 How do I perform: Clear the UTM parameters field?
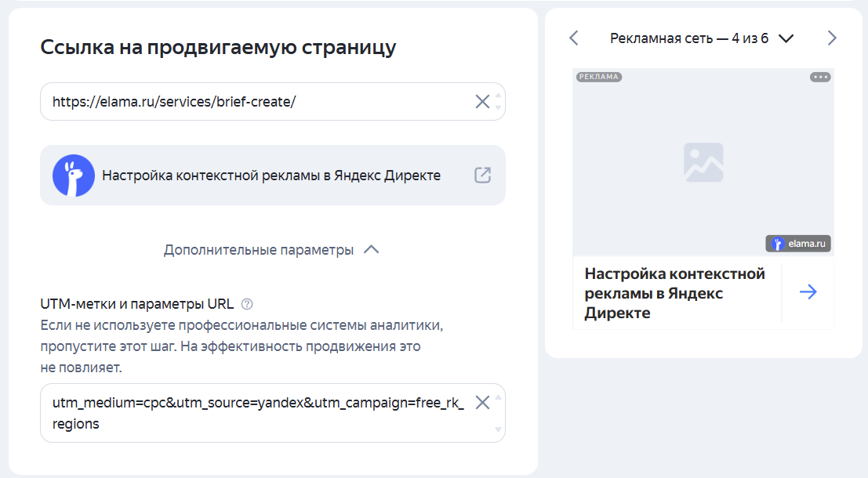tap(482, 403)
